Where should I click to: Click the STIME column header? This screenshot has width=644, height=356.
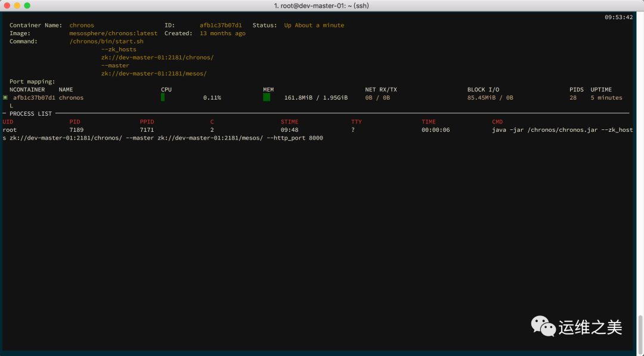[290, 122]
